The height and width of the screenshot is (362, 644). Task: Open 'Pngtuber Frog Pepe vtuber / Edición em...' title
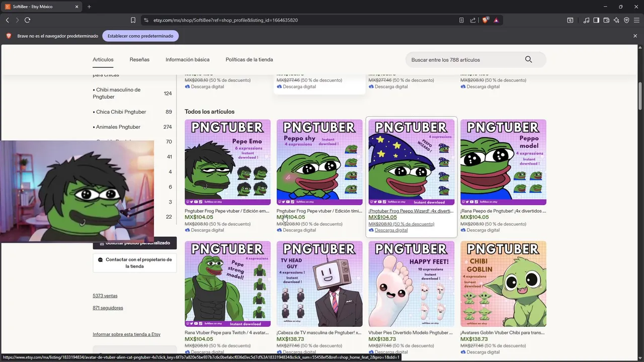227,211
